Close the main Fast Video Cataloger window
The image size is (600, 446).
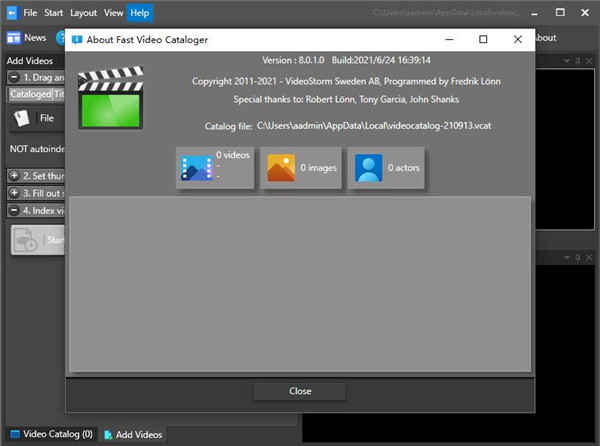point(585,13)
